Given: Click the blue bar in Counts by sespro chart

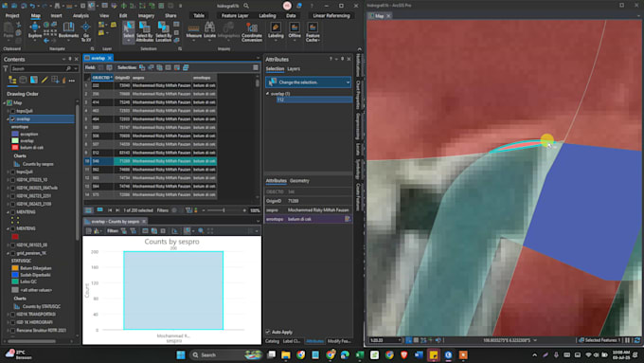Looking at the screenshot, I should click(173, 290).
